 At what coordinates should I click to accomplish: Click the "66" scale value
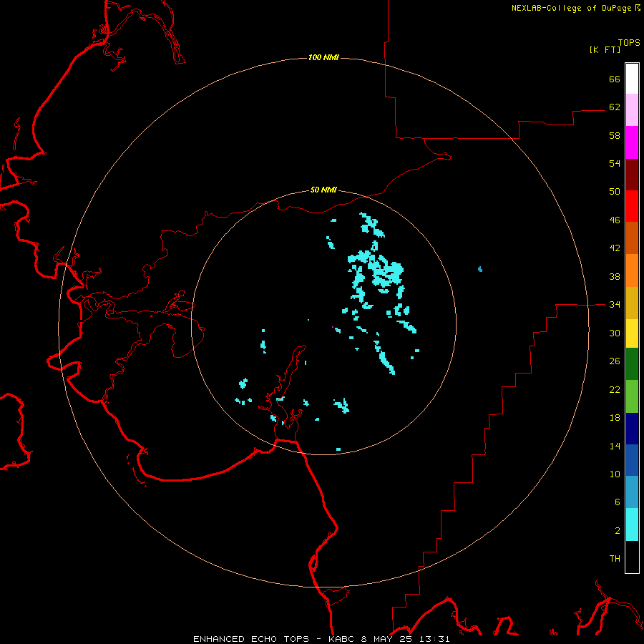615,79
